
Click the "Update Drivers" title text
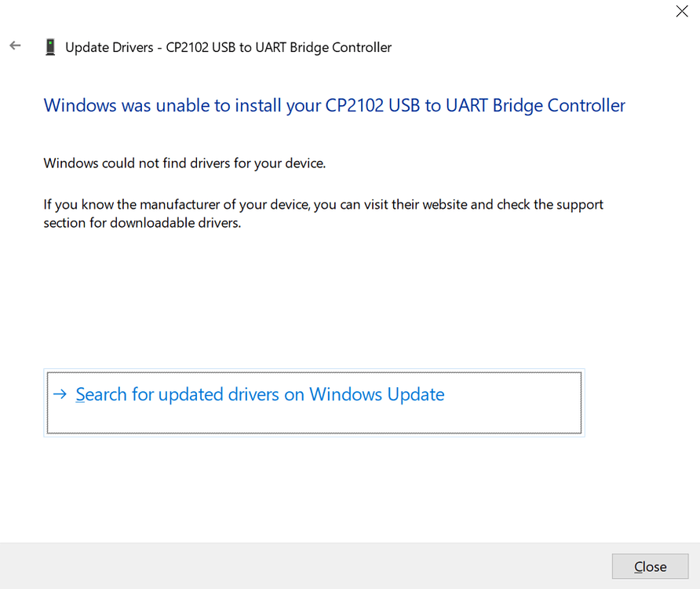pyautogui.click(x=109, y=47)
